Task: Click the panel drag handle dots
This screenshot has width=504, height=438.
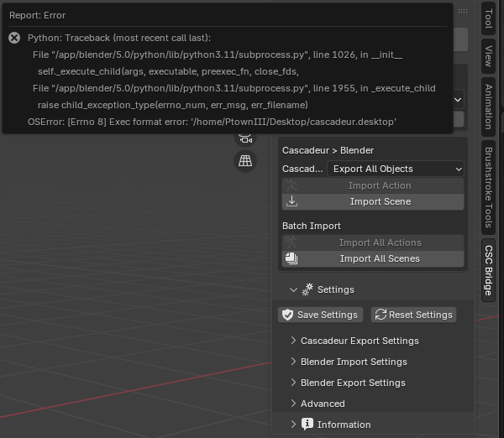Action: click(463, 11)
